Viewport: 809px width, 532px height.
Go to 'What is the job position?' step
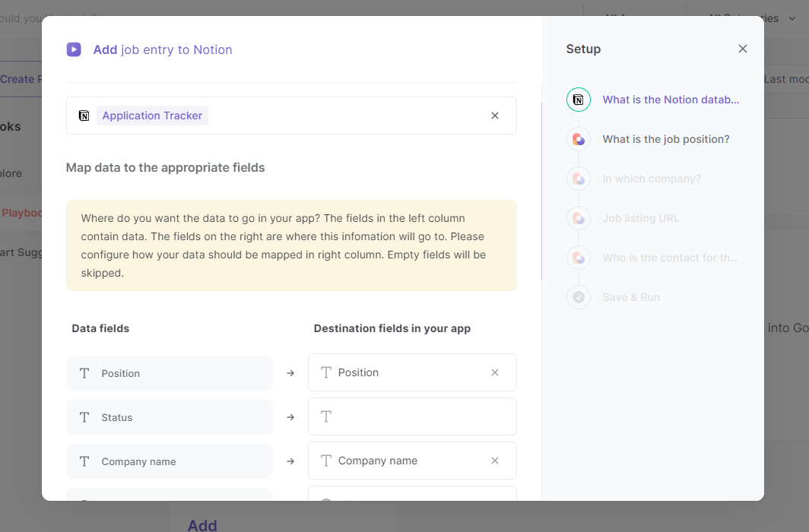click(666, 139)
